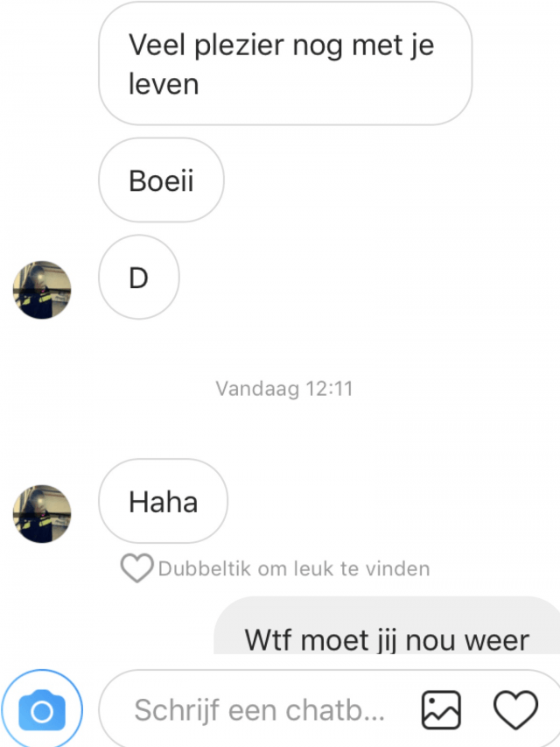
Task: Click the "Vandaag 12:11" timestamp
Action: [x=284, y=389]
